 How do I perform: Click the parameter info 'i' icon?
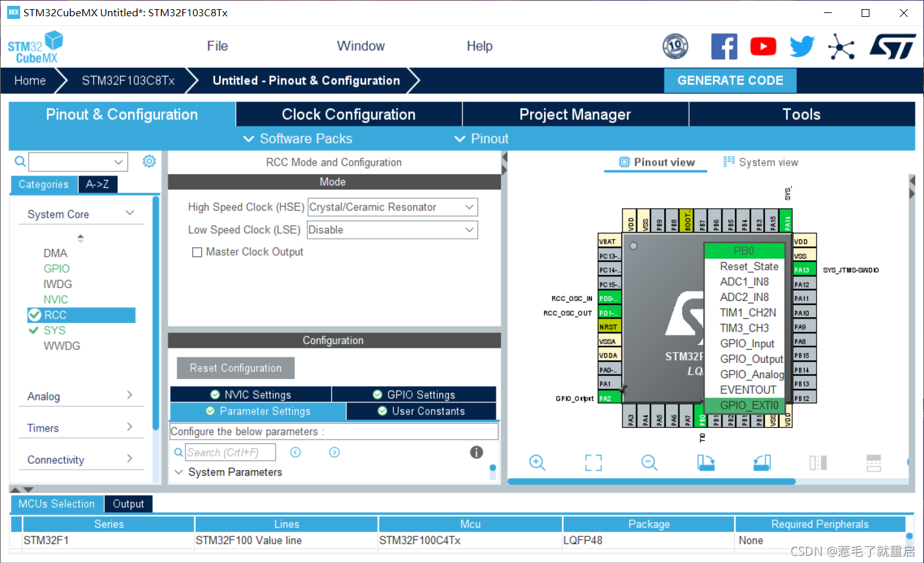[x=476, y=452]
